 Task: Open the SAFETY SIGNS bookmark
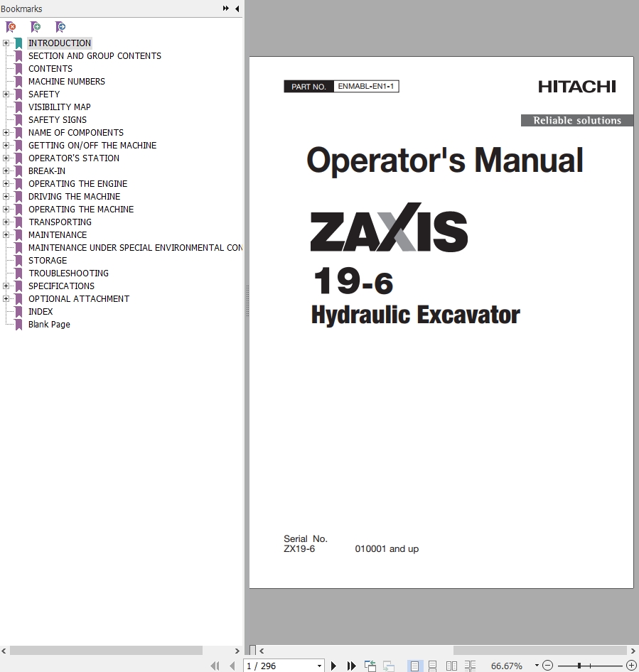tap(58, 119)
